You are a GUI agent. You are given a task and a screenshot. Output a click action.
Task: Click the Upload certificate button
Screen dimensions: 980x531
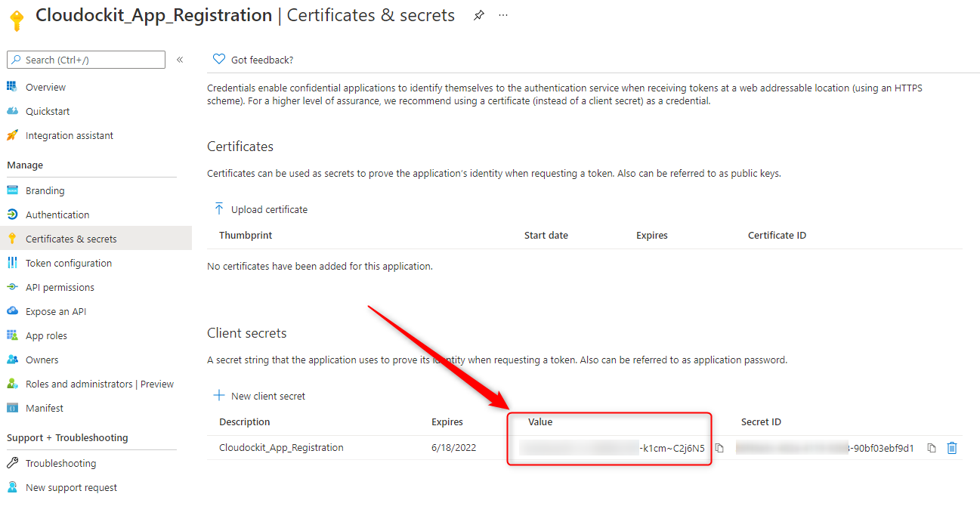click(261, 209)
